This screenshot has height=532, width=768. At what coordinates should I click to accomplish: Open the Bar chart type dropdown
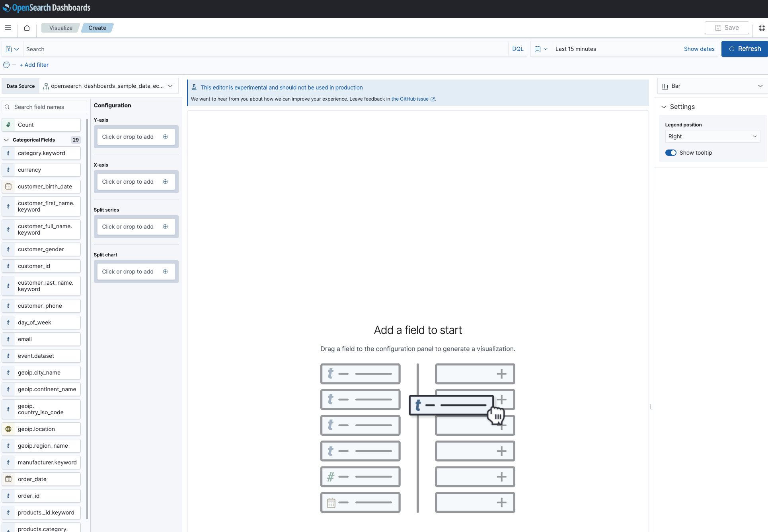tap(712, 86)
